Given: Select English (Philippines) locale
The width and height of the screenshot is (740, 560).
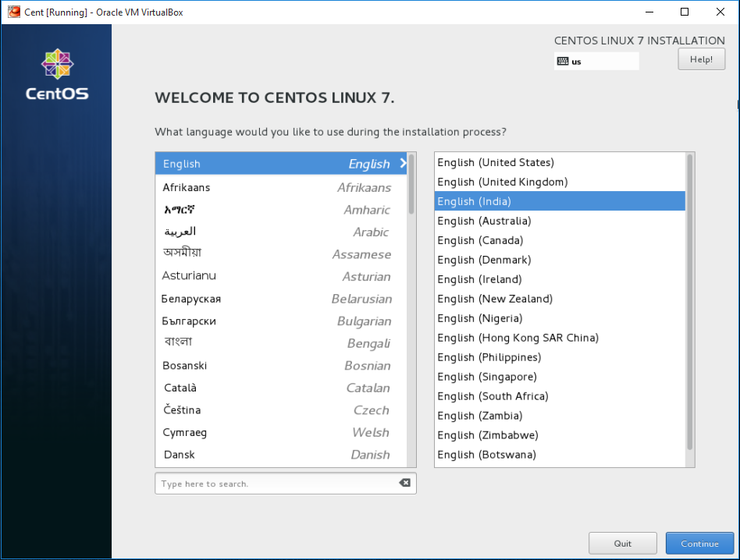Looking at the screenshot, I should 560,357.
